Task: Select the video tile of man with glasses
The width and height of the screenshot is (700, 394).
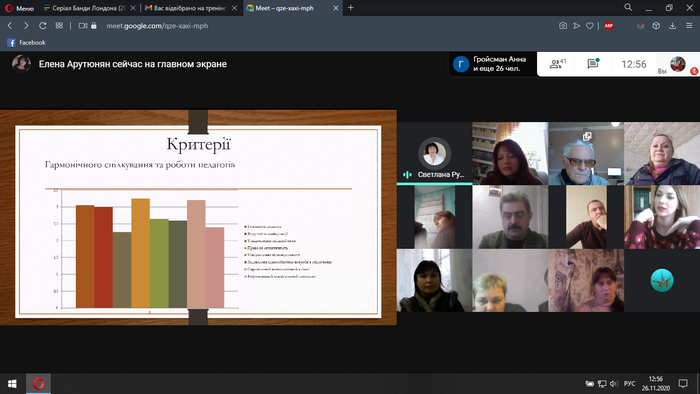Action: [x=586, y=154]
